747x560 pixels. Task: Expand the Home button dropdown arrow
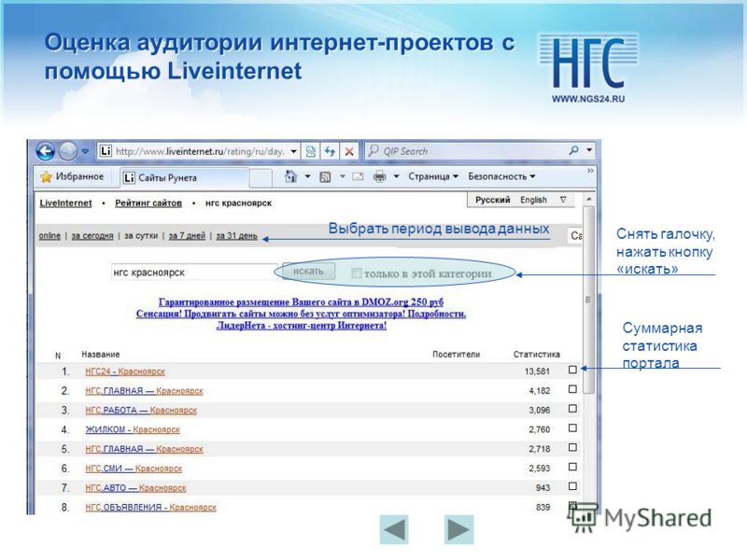[308, 176]
